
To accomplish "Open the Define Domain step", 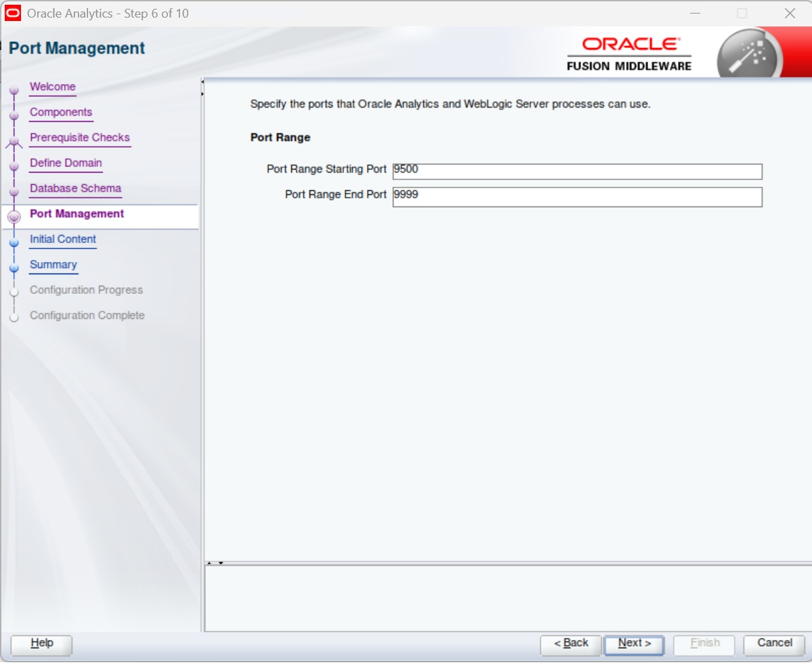I will point(66,163).
